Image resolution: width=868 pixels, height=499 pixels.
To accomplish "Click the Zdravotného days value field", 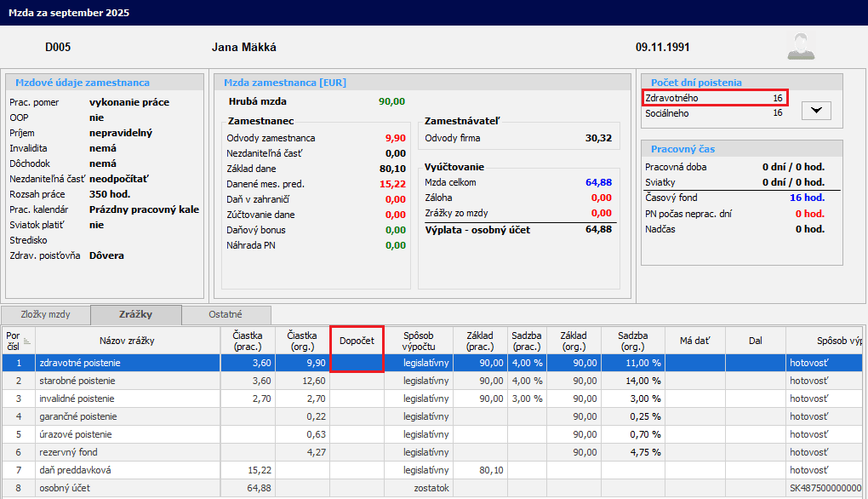I will click(x=777, y=98).
